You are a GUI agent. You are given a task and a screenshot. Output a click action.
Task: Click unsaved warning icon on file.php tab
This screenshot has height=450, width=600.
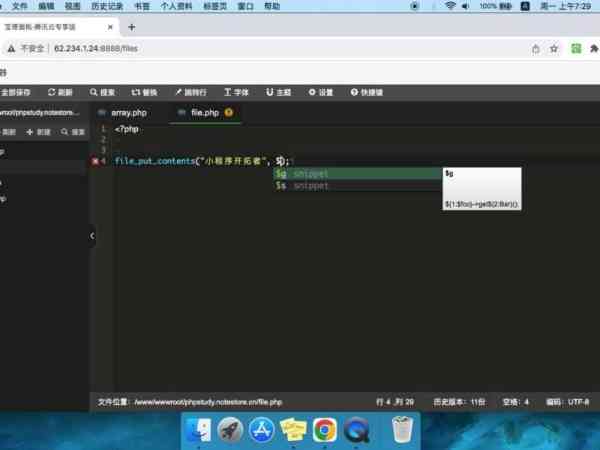click(x=229, y=112)
